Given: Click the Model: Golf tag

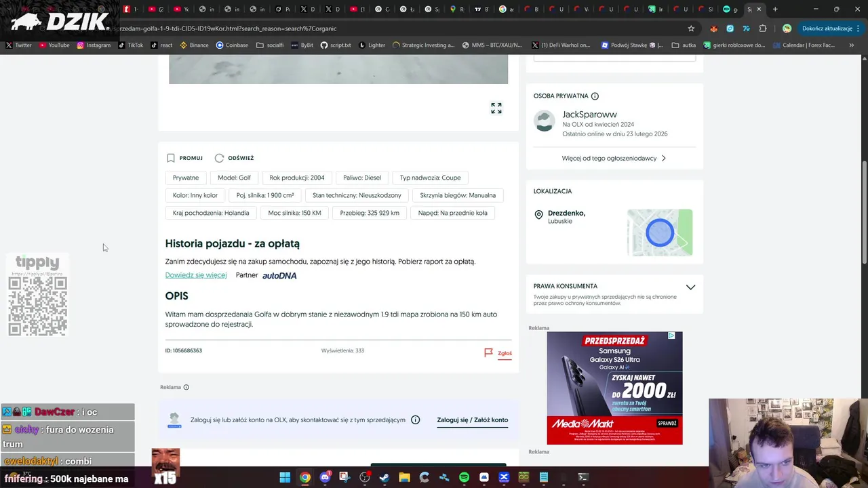Looking at the screenshot, I should pyautogui.click(x=235, y=178).
